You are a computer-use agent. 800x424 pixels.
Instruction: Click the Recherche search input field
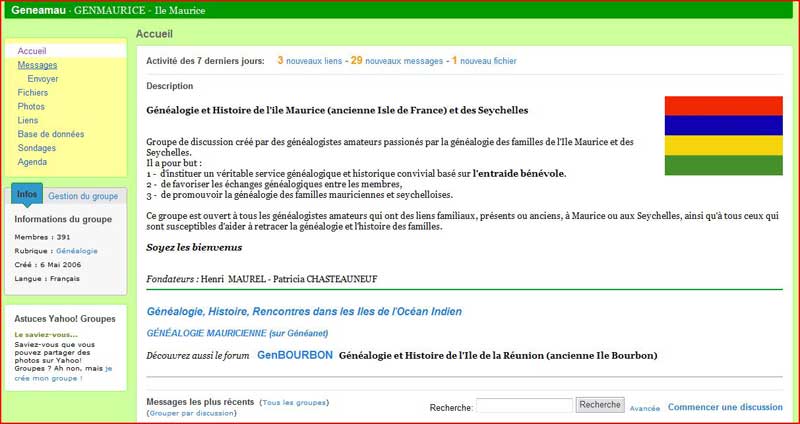pyautogui.click(x=524, y=406)
